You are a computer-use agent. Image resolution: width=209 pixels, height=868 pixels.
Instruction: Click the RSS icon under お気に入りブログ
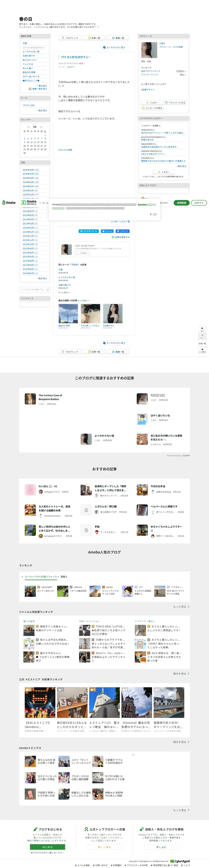143,198
